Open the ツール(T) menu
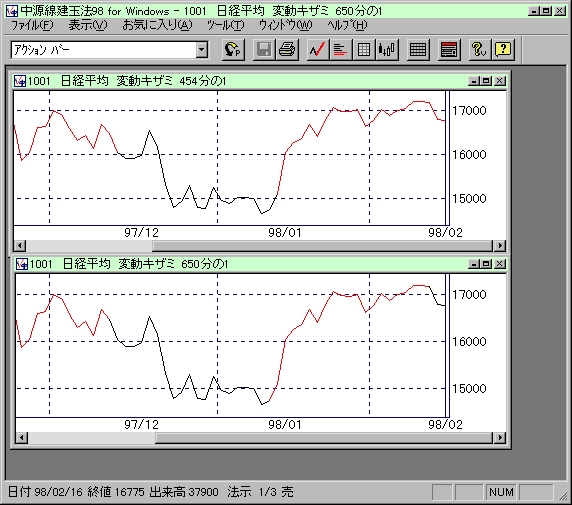572x505 pixels. pos(225,25)
